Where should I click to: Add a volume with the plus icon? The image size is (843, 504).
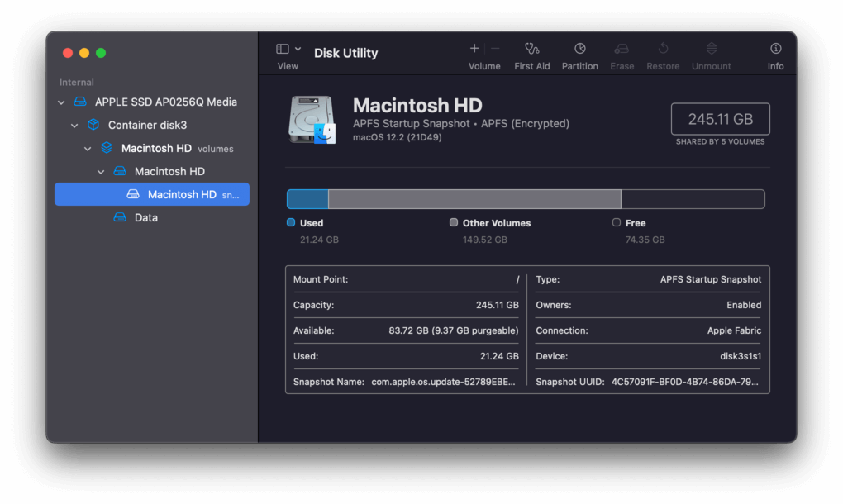tap(474, 49)
